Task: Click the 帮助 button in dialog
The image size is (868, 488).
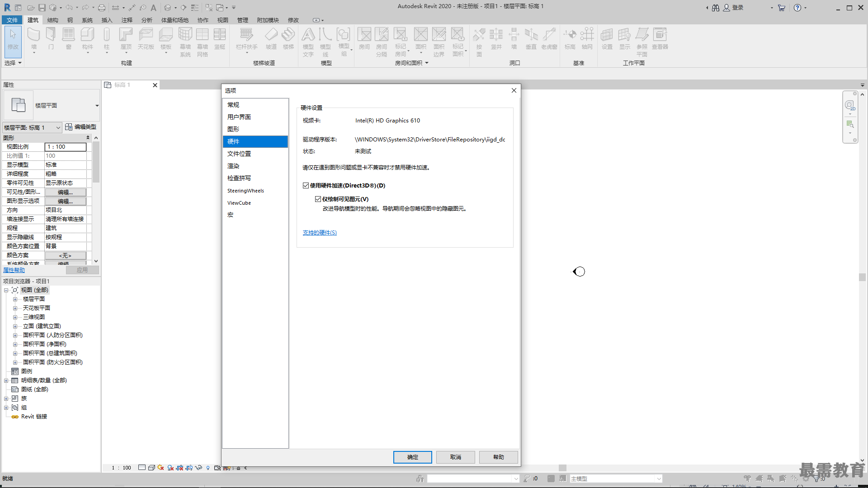Action: [x=498, y=457]
